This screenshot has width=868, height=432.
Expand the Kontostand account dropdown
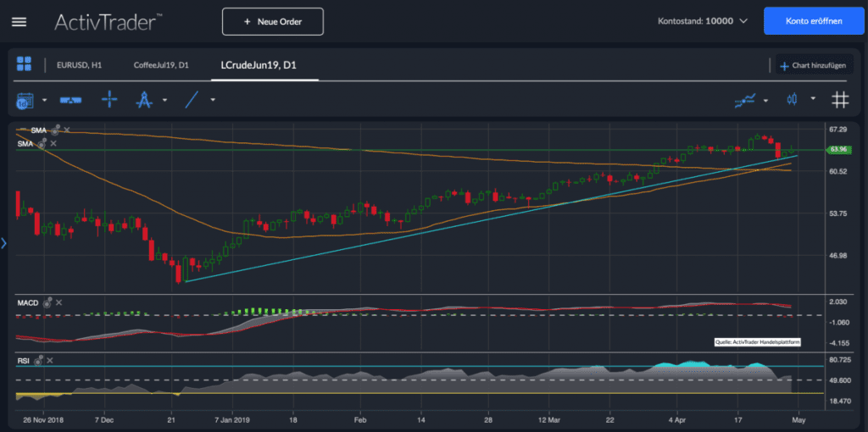pyautogui.click(x=743, y=21)
